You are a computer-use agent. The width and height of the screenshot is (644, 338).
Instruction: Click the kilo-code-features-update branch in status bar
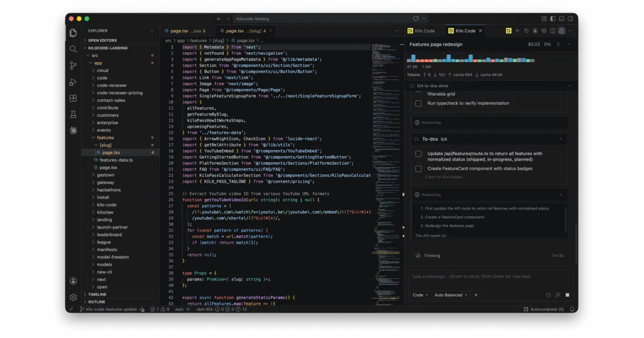[x=109, y=309]
